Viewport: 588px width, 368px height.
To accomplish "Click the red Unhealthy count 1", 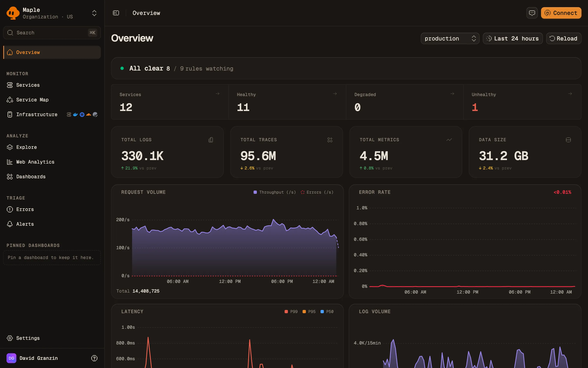I will [x=475, y=107].
